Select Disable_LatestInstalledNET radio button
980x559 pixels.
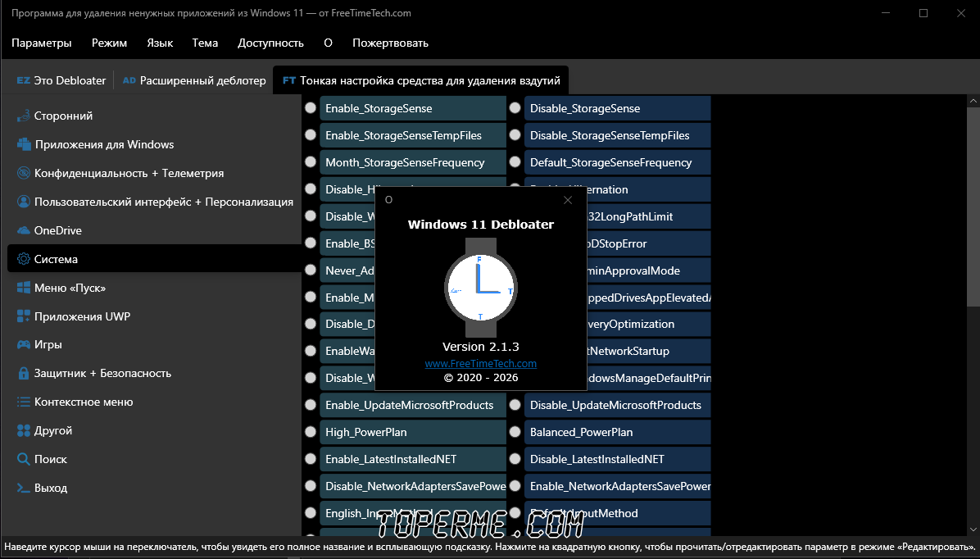[515, 458]
